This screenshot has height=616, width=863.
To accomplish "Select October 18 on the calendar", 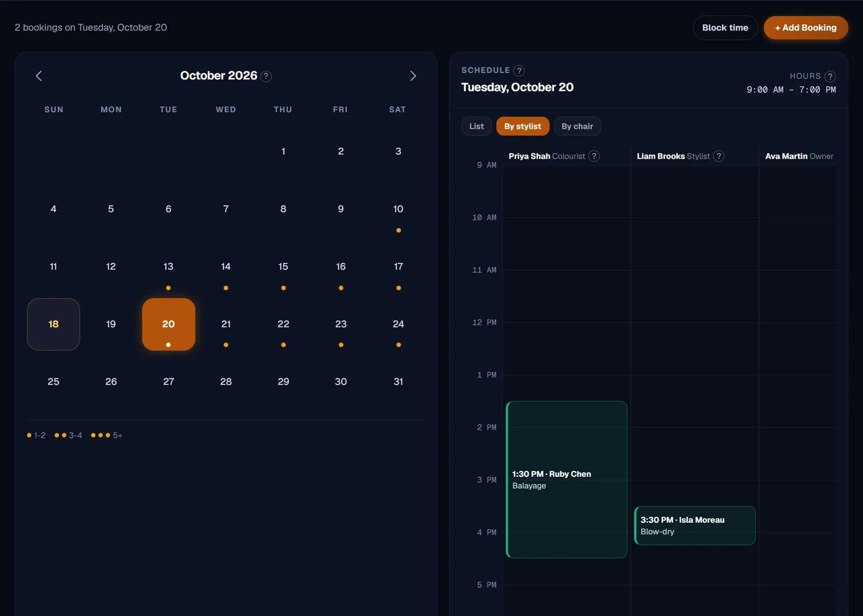I will coord(53,324).
